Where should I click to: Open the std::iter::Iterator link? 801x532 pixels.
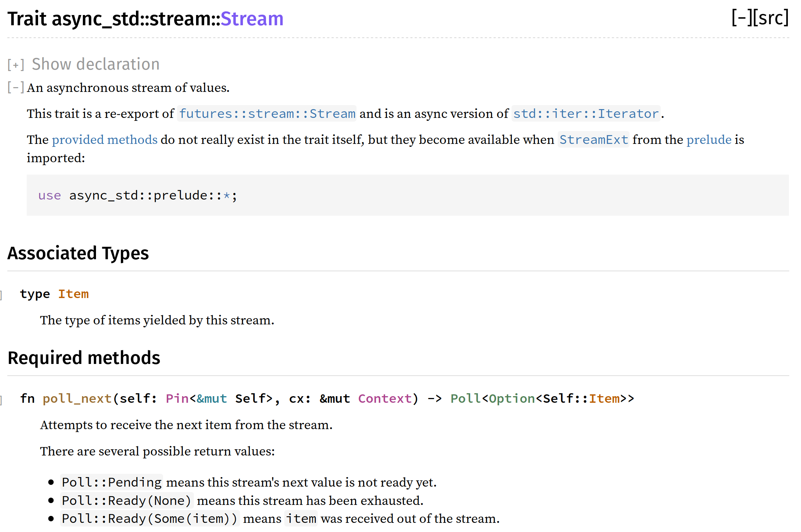click(586, 114)
